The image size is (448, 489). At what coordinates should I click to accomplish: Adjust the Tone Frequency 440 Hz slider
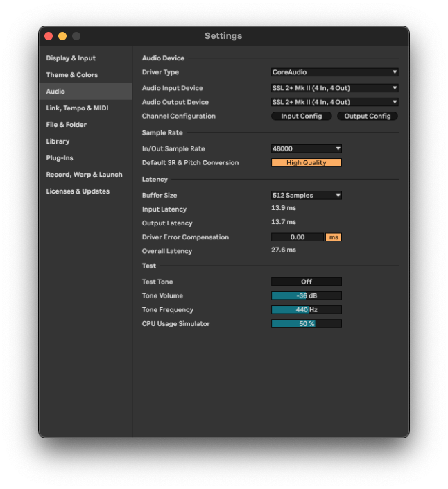[307, 309]
